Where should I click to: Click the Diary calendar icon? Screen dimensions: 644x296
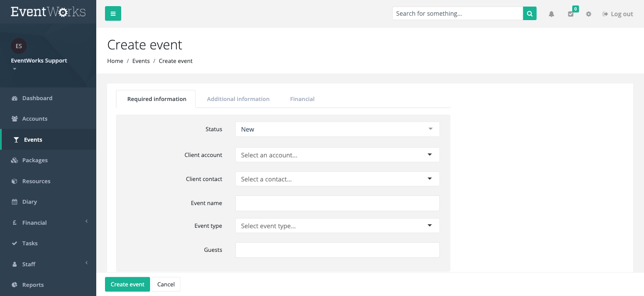(14, 202)
